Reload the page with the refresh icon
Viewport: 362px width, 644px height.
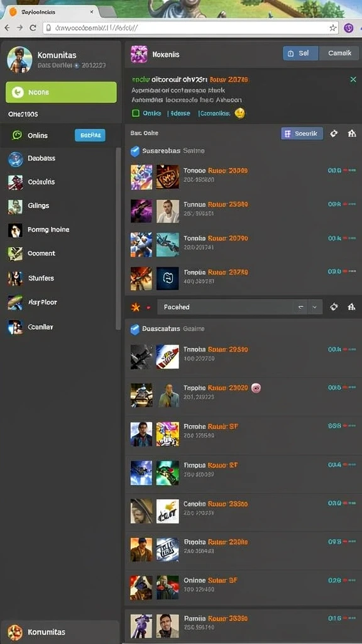click(33, 28)
